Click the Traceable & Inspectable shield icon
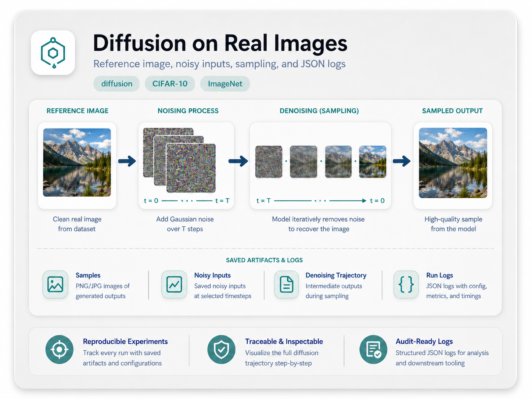The height and width of the screenshot is (399, 532). (222, 349)
